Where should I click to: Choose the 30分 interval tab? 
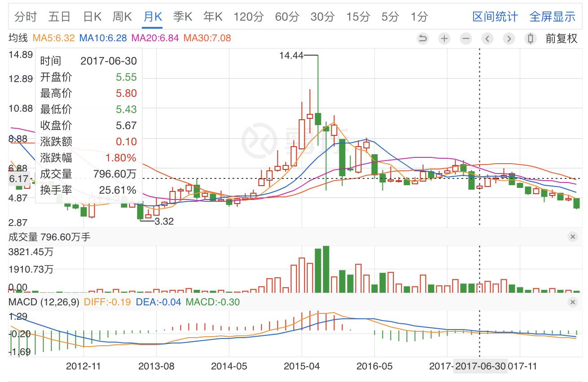(322, 17)
